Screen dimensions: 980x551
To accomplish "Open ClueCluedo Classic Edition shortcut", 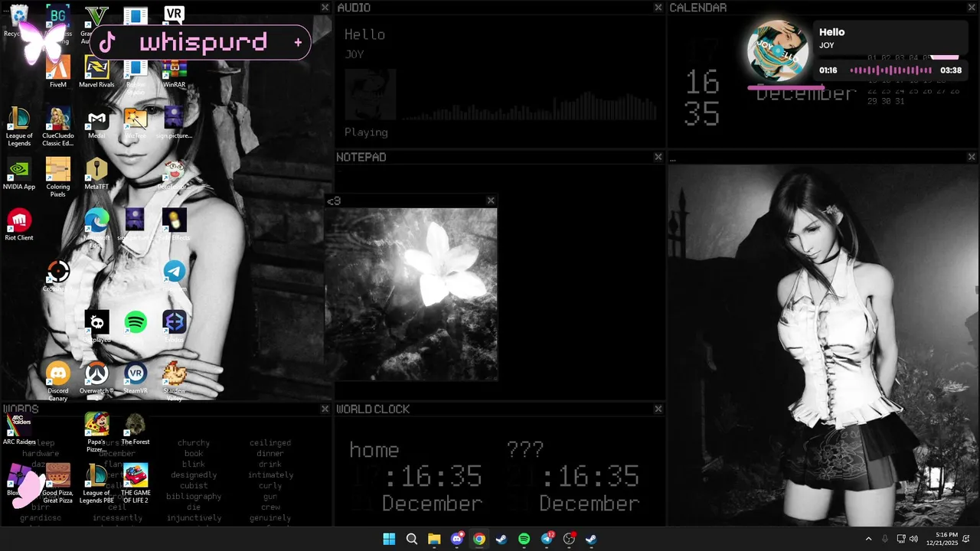I will point(57,126).
